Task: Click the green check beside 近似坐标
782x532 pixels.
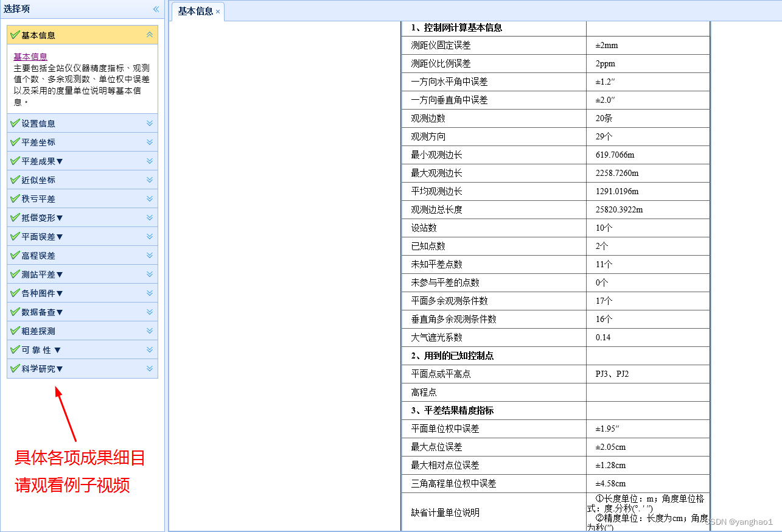Action: pos(15,180)
